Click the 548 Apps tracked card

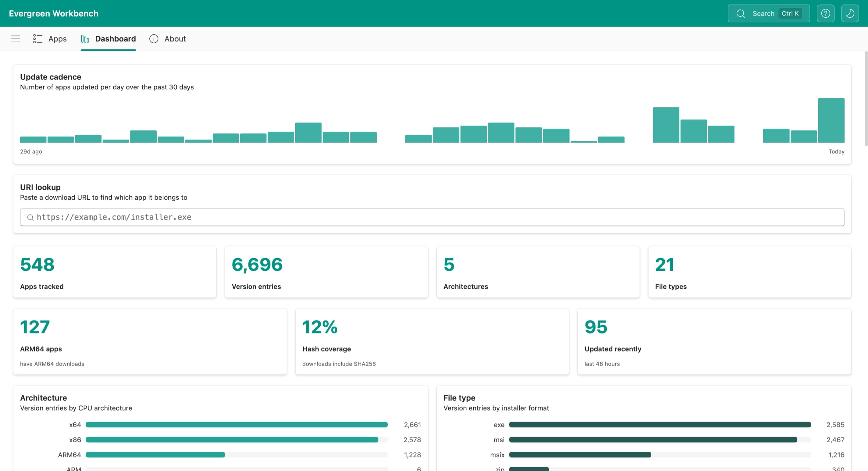click(115, 272)
